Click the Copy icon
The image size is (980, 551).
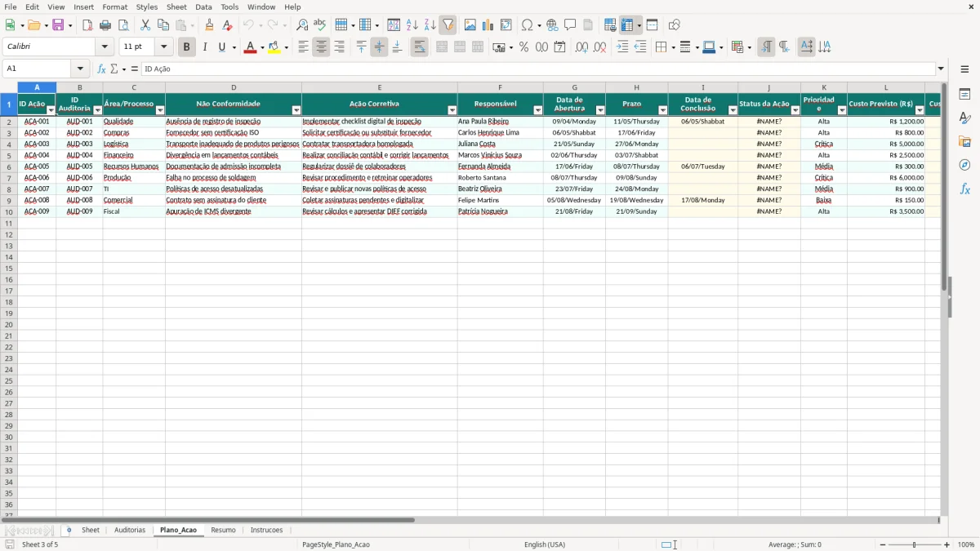[x=163, y=25]
